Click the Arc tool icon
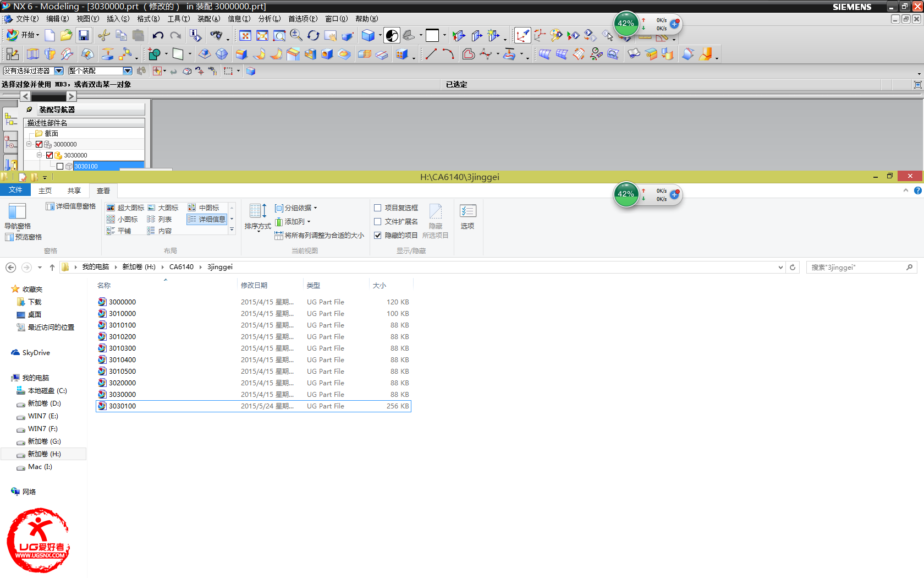Image resolution: width=924 pixels, height=578 pixels. click(x=448, y=54)
